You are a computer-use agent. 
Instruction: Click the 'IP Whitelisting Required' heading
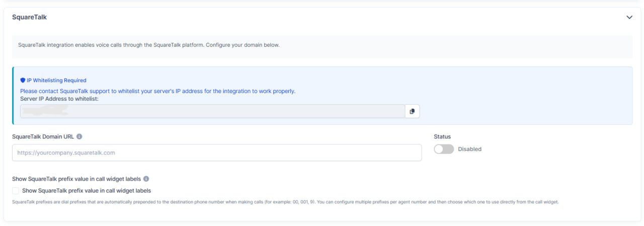click(56, 81)
